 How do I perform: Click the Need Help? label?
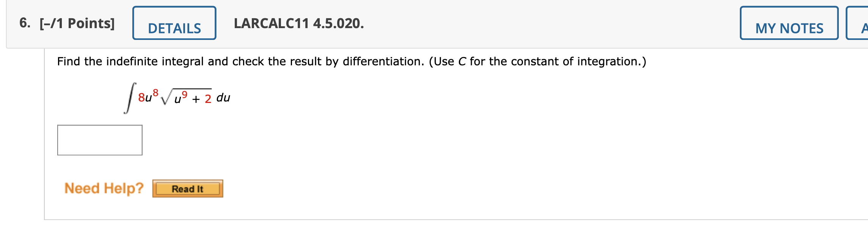point(104,187)
